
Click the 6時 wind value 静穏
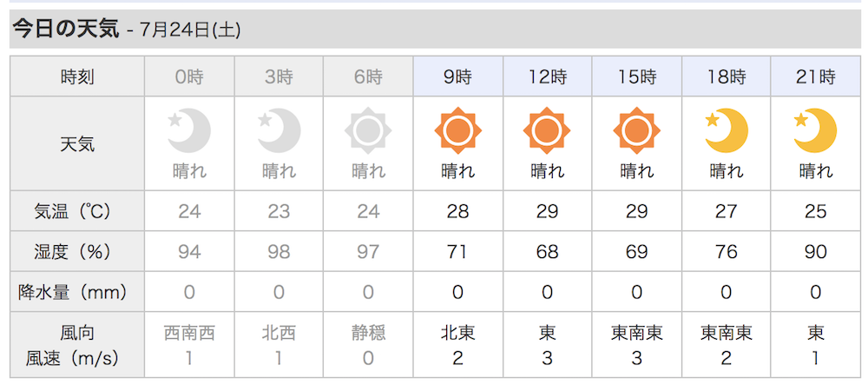(x=368, y=333)
